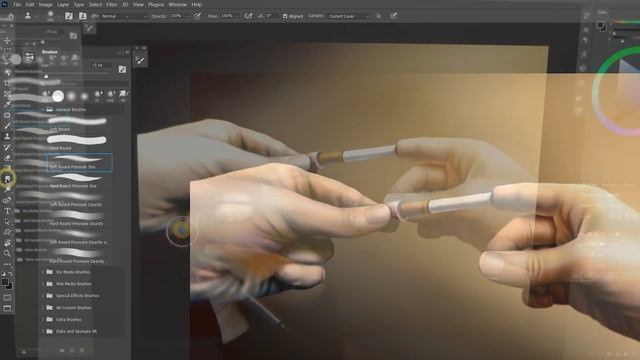Expand the Dabs and Sponges AR folder
Viewport: 640px width, 360px height.
point(43,331)
